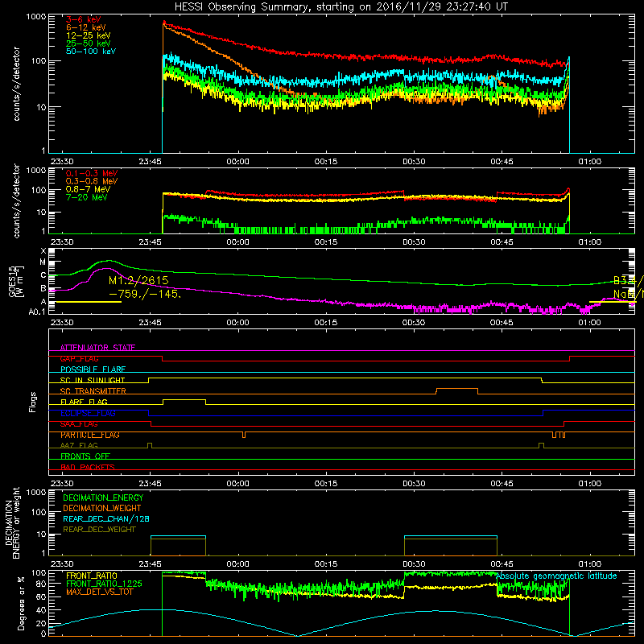The width and height of the screenshot is (644, 644).
Task: Click the REAR_DEC_WEIGHT legend entry
Action: pos(99,530)
